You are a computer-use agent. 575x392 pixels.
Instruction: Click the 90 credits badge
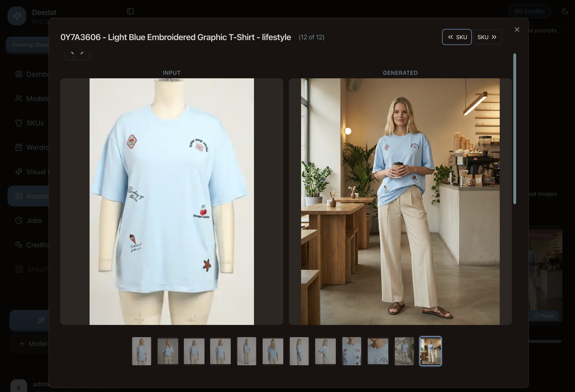click(x=530, y=11)
